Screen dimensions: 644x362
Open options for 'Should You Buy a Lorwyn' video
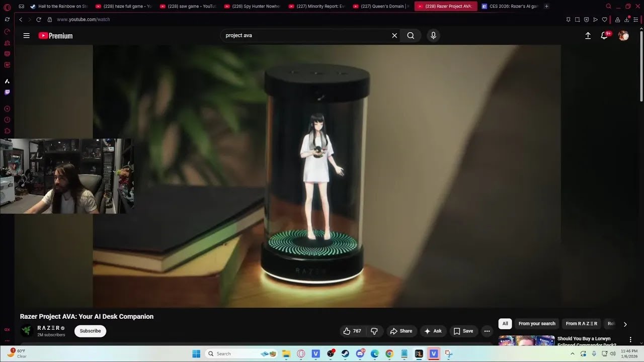pos(630,340)
